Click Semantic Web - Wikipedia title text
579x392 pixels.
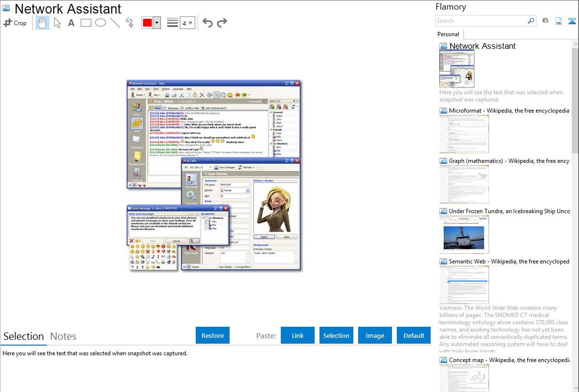tap(509, 261)
